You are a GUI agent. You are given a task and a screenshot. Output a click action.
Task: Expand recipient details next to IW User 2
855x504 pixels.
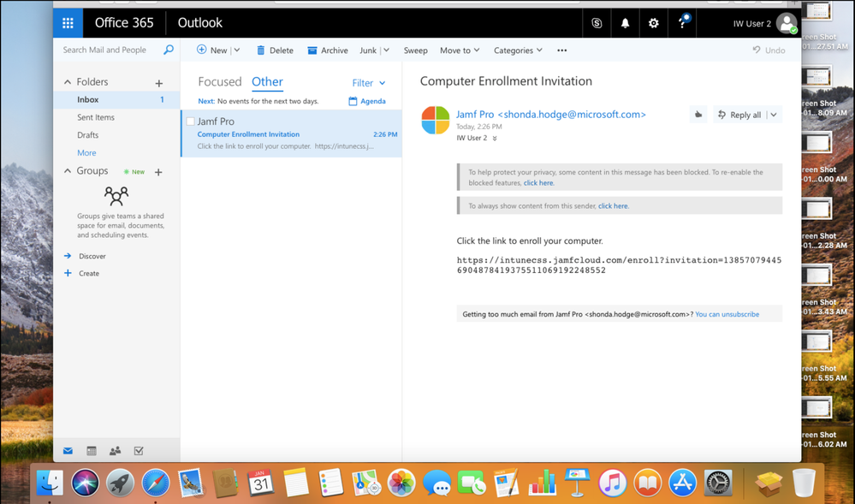coord(495,138)
